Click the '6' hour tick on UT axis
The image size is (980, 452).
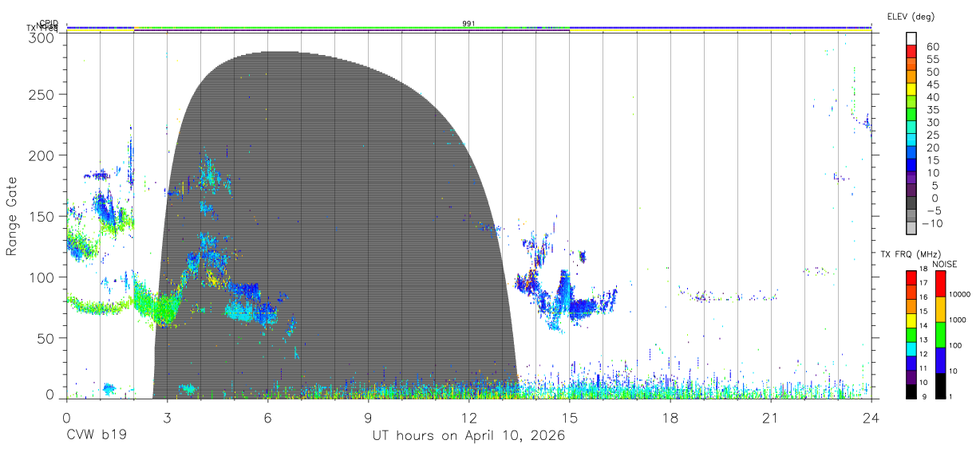268,417
